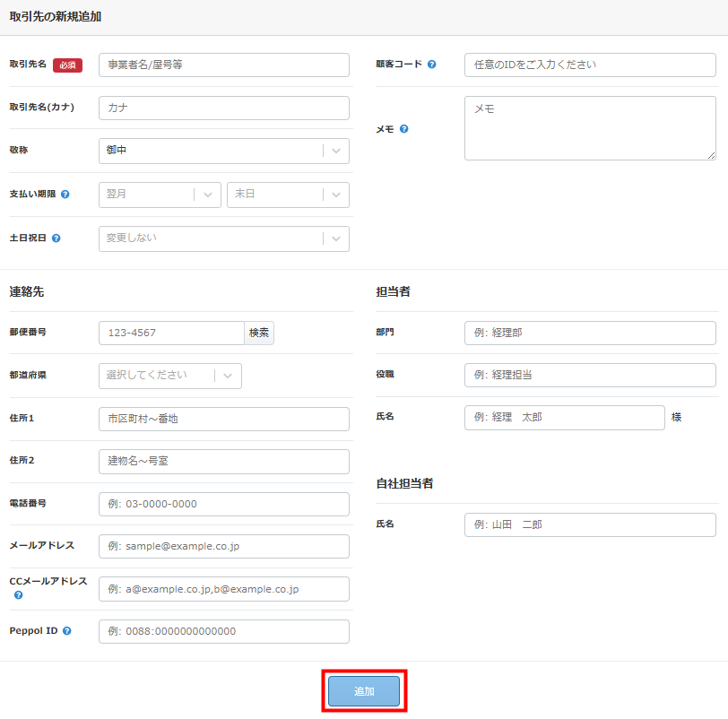Click the メモ text area
The image size is (728, 719).
coord(590,128)
